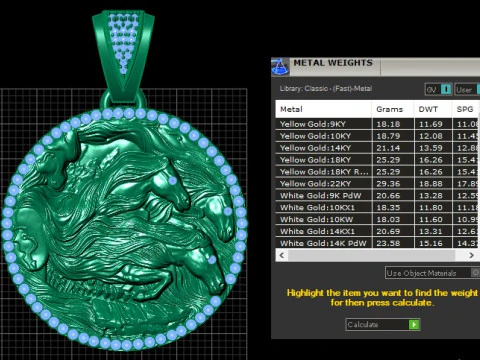Click the 20.66 grams value

[388, 196]
